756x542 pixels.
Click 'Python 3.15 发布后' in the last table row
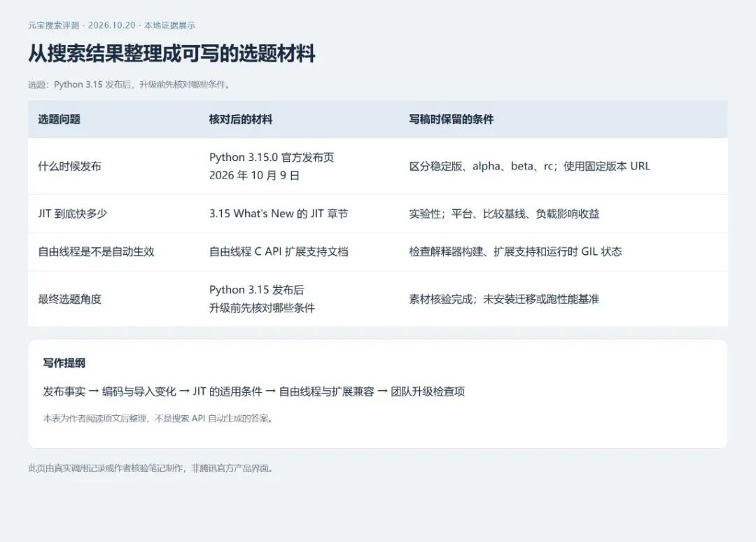[256, 290]
